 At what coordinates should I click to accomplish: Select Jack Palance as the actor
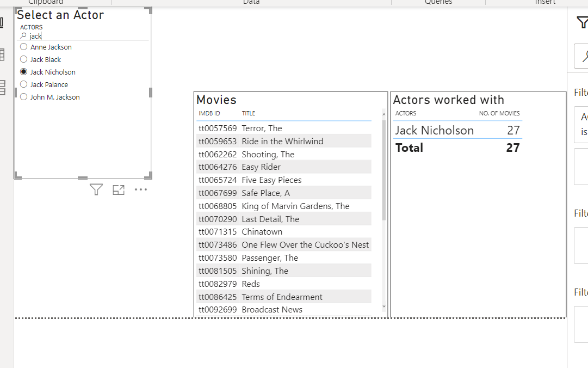click(23, 84)
